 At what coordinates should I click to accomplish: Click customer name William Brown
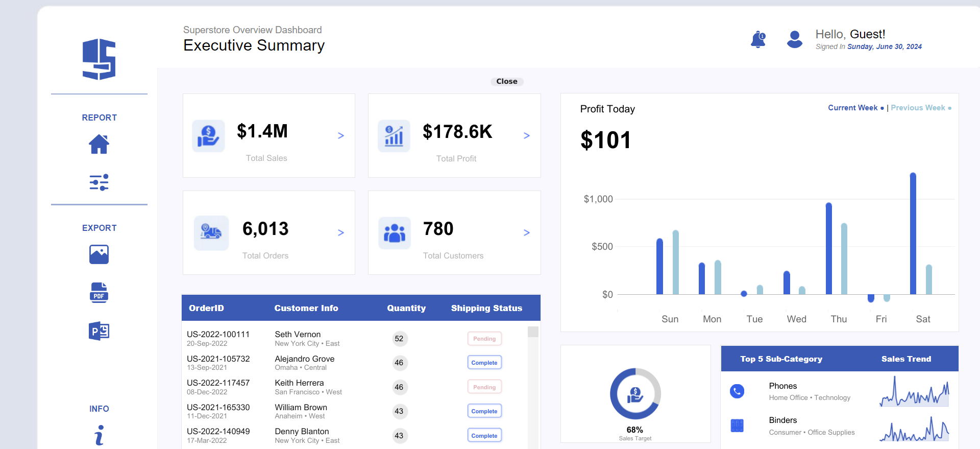tap(301, 407)
